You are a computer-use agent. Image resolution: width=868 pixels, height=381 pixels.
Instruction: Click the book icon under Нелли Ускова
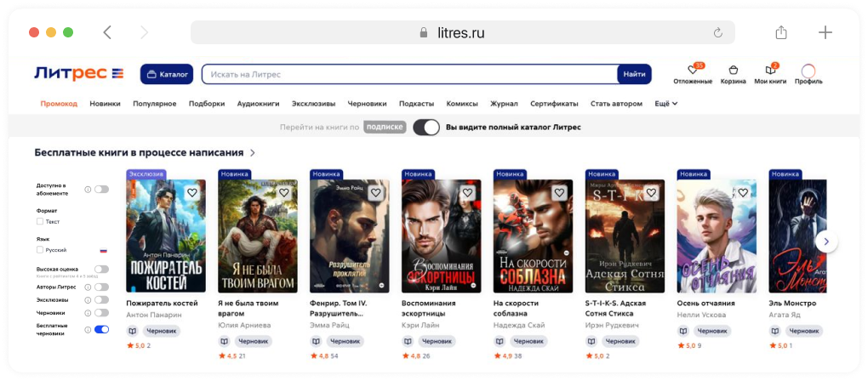click(683, 331)
